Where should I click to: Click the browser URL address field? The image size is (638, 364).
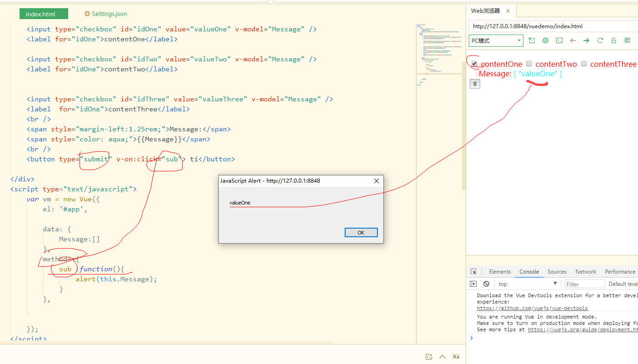553,26
